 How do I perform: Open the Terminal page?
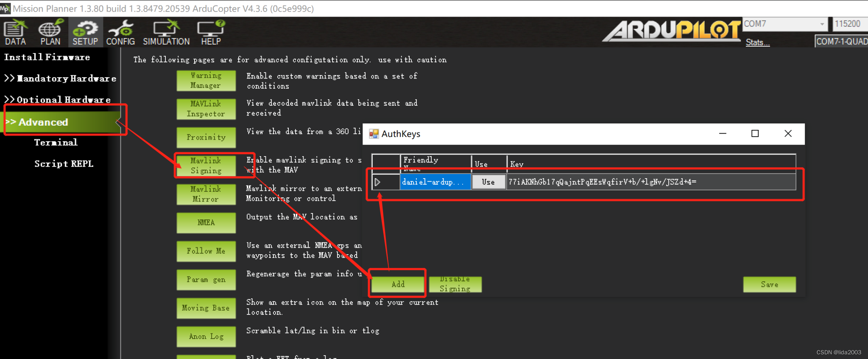coord(56,143)
